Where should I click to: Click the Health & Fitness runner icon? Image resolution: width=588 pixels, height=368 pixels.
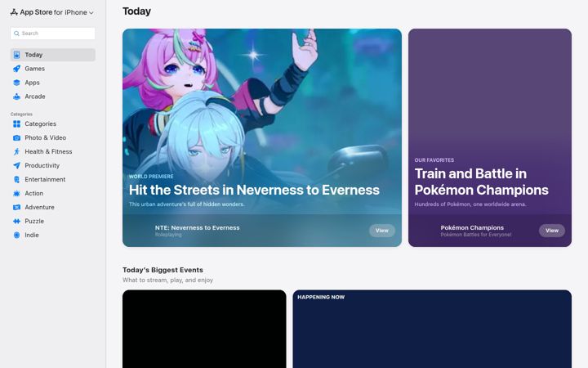[16, 152]
